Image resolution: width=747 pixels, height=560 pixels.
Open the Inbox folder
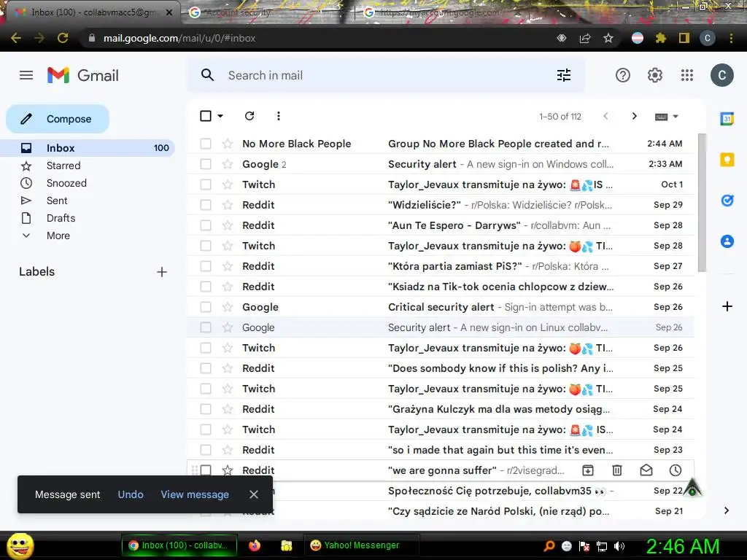click(x=88, y=148)
